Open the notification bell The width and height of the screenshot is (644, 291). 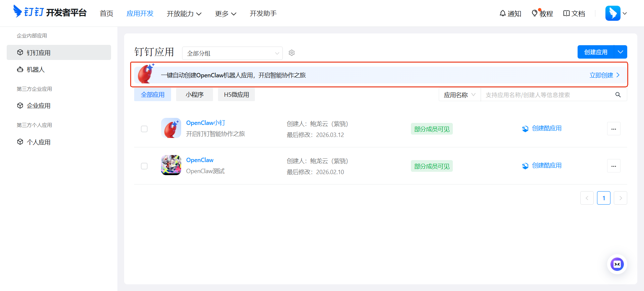502,13
